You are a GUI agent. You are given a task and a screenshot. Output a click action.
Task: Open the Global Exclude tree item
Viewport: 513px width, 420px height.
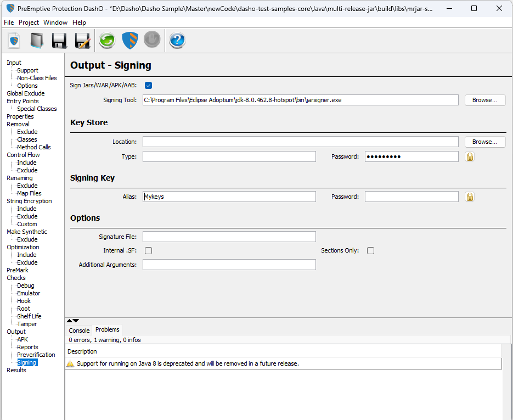click(x=26, y=93)
